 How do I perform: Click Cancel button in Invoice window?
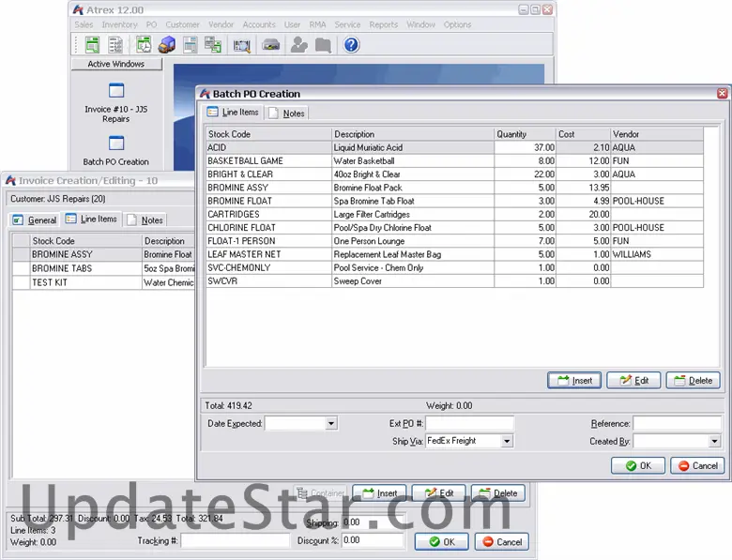[502, 542]
